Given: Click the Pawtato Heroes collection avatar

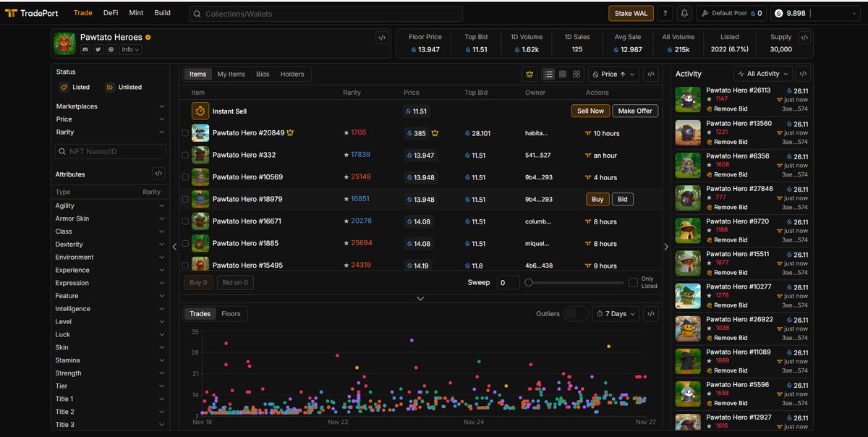Looking at the screenshot, I should [x=65, y=43].
